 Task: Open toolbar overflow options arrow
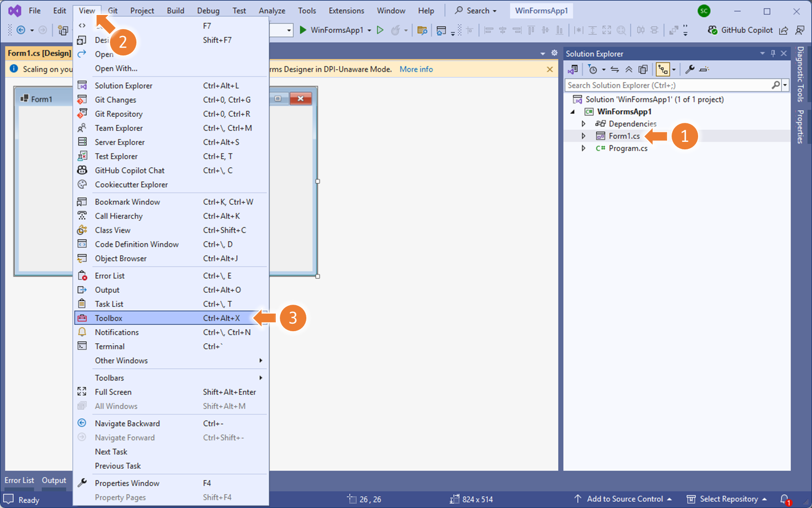(685, 30)
